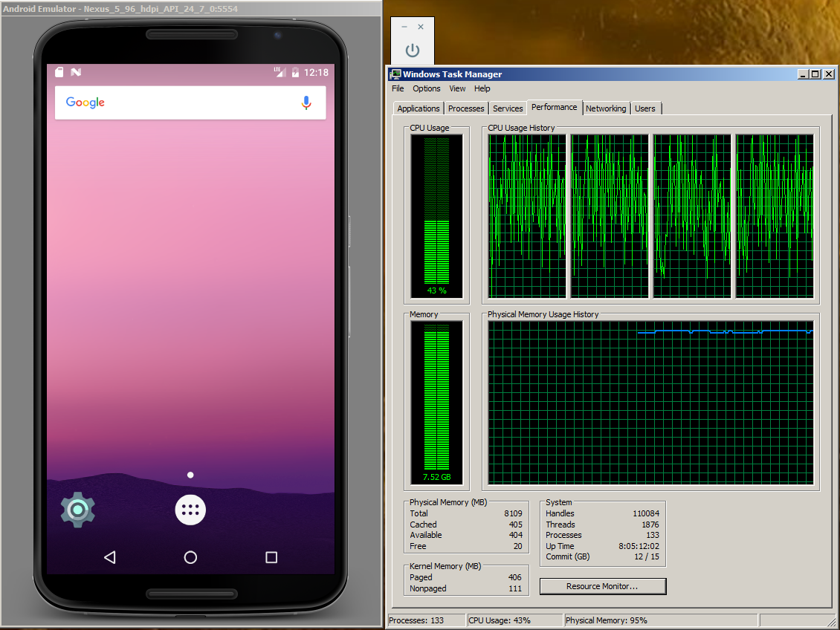The width and height of the screenshot is (840, 630).
Task: Open the Settings gear app on Android home
Action: pyautogui.click(x=77, y=510)
